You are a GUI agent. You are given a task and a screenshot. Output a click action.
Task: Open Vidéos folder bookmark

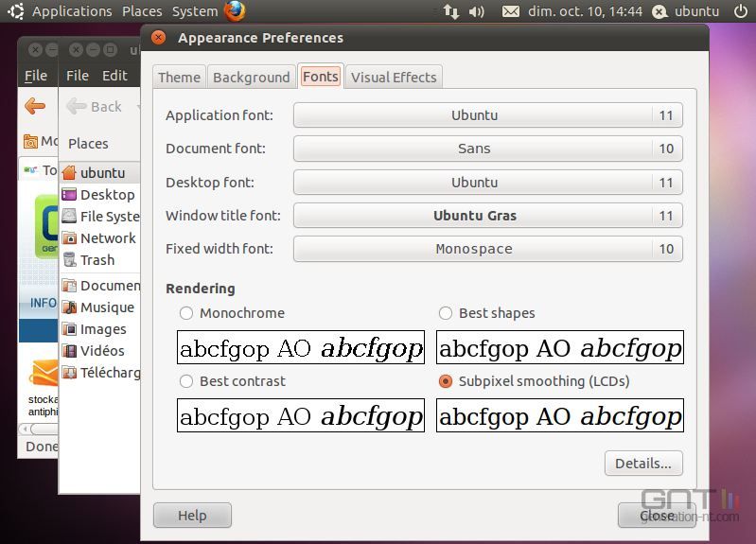coord(99,351)
